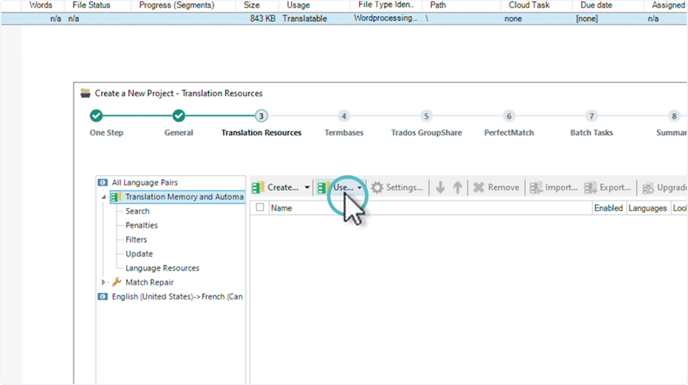Move selected resource down with arrow
The image size is (688, 385).
[x=440, y=187]
